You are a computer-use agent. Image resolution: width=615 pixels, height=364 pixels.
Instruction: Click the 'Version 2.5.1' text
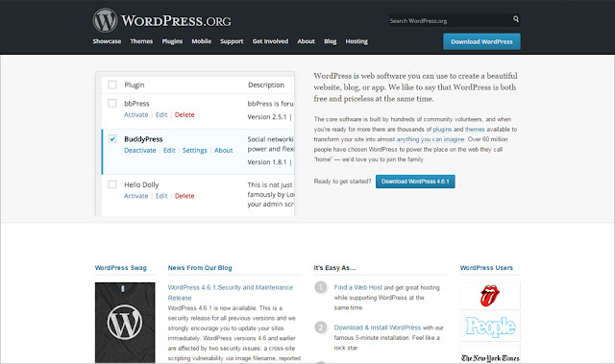click(267, 117)
